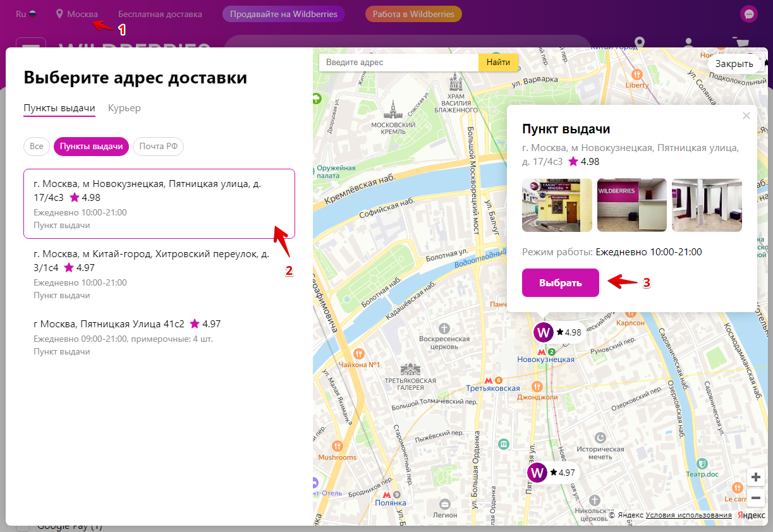Close the pickup point info popup
The height and width of the screenshot is (532, 773).
[746, 116]
